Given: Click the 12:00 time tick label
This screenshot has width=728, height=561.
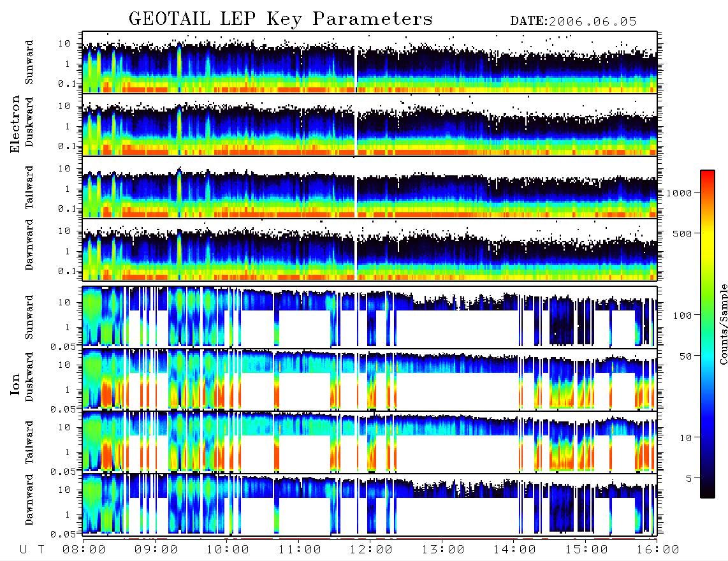Looking at the screenshot, I should tap(371, 550).
